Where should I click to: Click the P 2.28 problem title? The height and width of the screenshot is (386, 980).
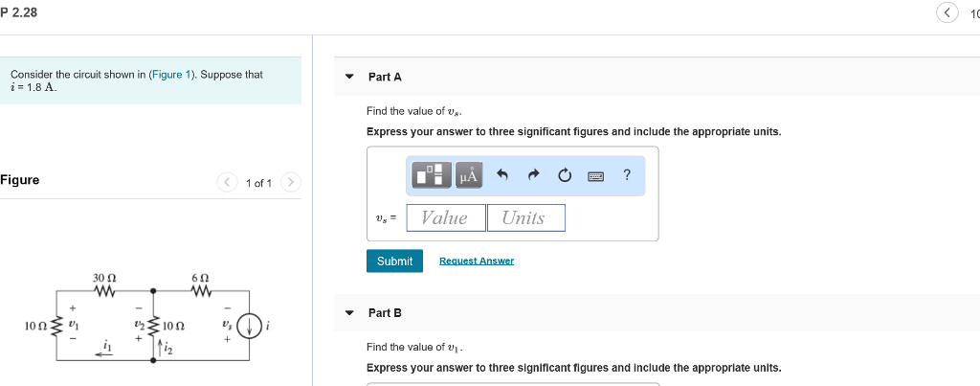click(19, 12)
